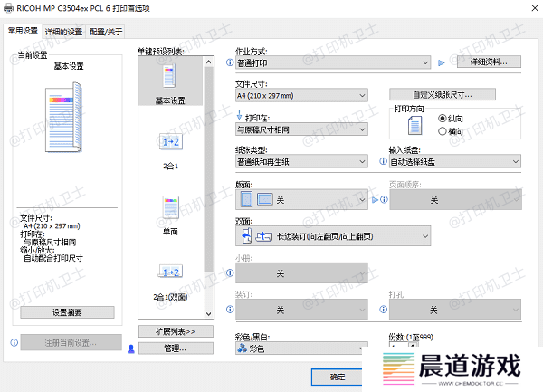Viewport: 543px width, 392px height.
Task: Select the 2合1(双面) preset icon
Action: pos(171,272)
